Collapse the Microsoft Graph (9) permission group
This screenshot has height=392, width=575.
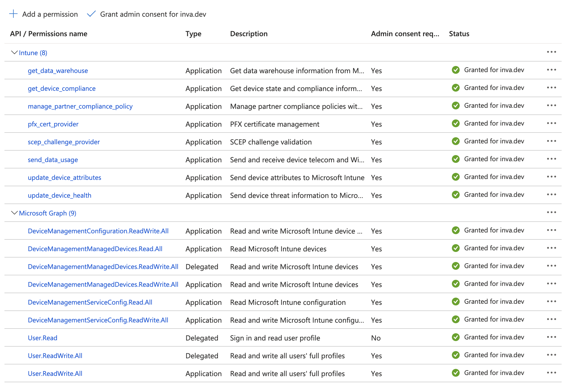pos(14,213)
